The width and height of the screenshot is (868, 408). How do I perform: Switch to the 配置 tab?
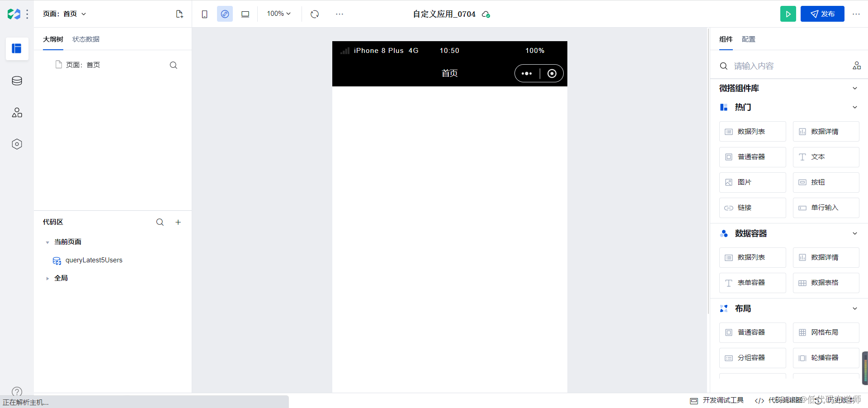pyautogui.click(x=749, y=39)
